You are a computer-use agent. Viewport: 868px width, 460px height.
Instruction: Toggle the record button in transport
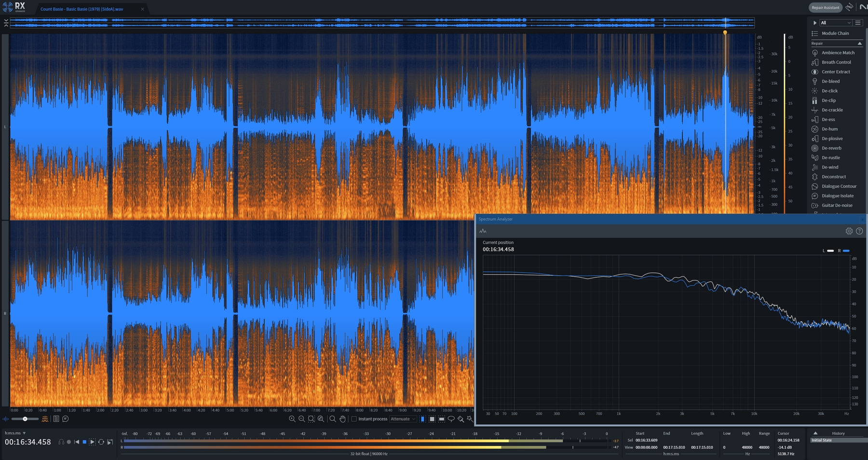click(x=69, y=442)
